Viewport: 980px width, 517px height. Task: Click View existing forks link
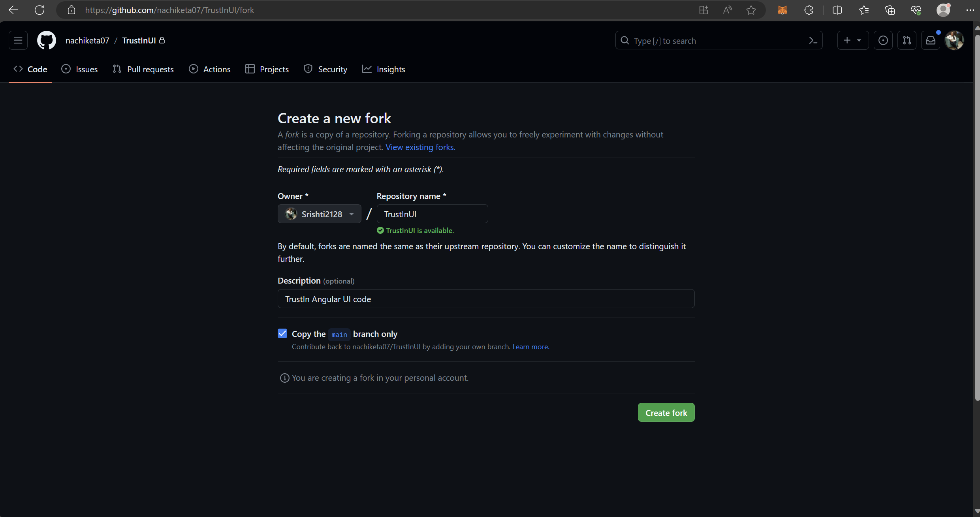point(420,147)
